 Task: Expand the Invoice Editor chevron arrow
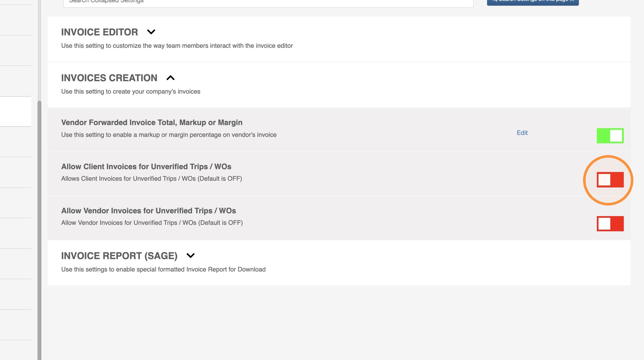151,32
